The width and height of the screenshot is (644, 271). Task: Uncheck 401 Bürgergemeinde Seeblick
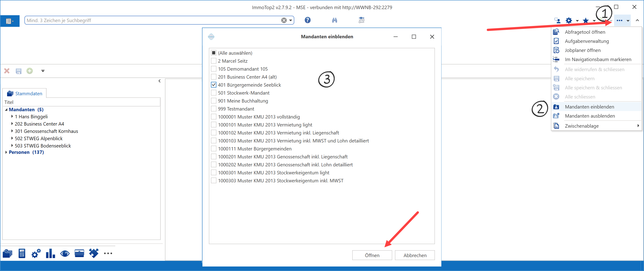click(213, 85)
